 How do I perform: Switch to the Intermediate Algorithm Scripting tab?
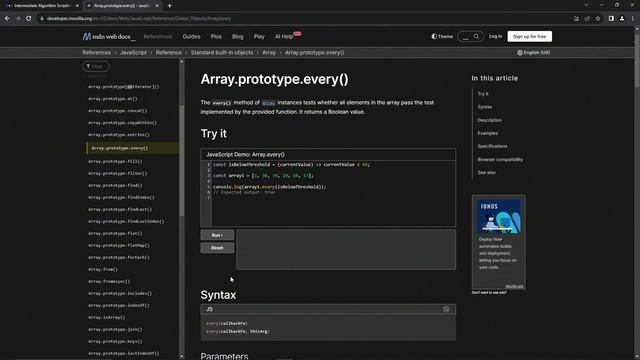coord(41,6)
